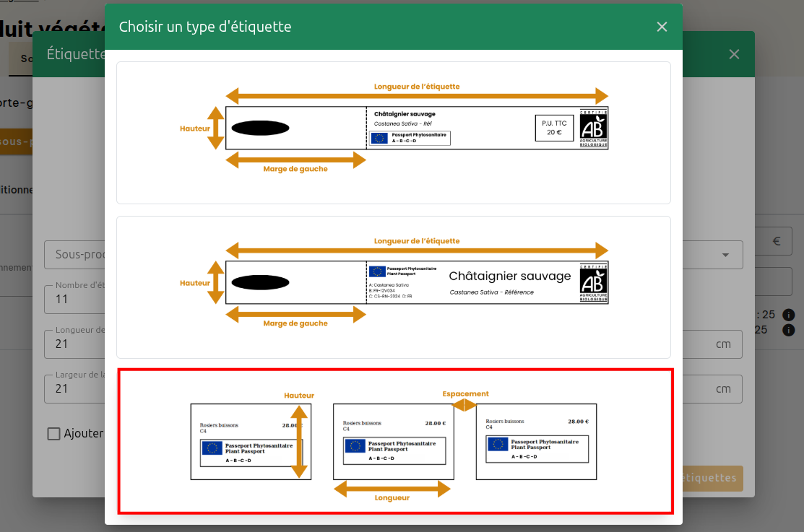Click the 'P.U. TTC 20 €' price box in first card
Screen dimensions: 804x532
(554, 128)
